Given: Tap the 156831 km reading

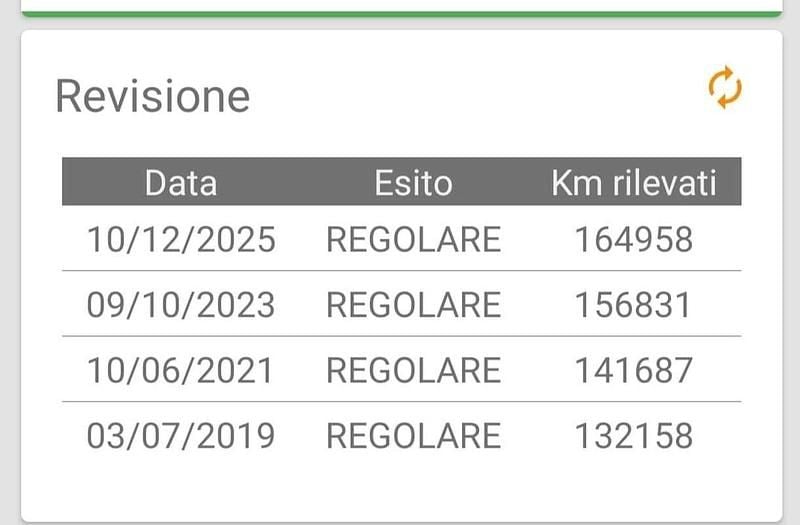Looking at the screenshot, I should click(633, 305).
